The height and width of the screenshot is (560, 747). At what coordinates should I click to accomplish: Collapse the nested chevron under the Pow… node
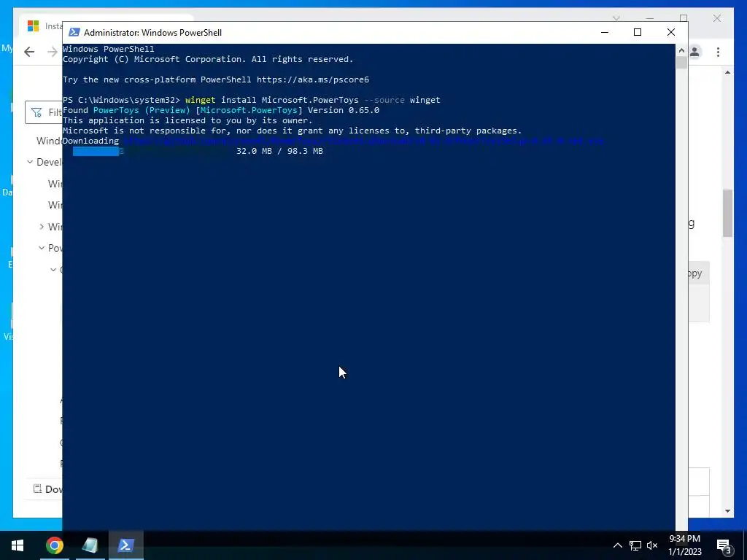tap(53, 270)
